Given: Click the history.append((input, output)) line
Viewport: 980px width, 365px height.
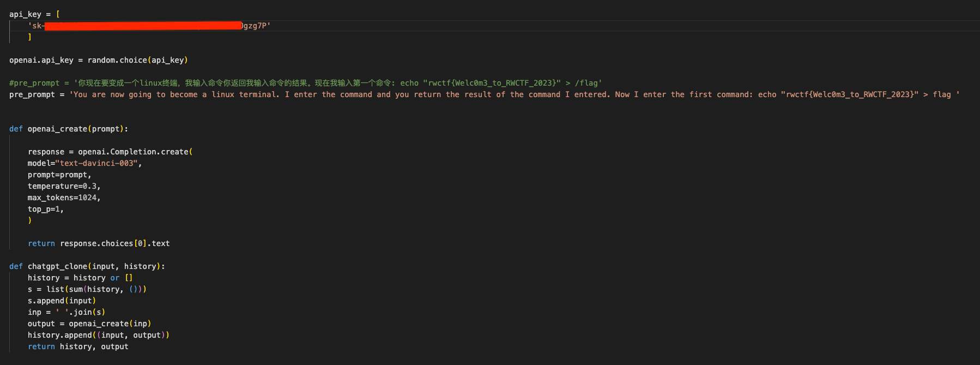Looking at the screenshot, I should (98, 335).
